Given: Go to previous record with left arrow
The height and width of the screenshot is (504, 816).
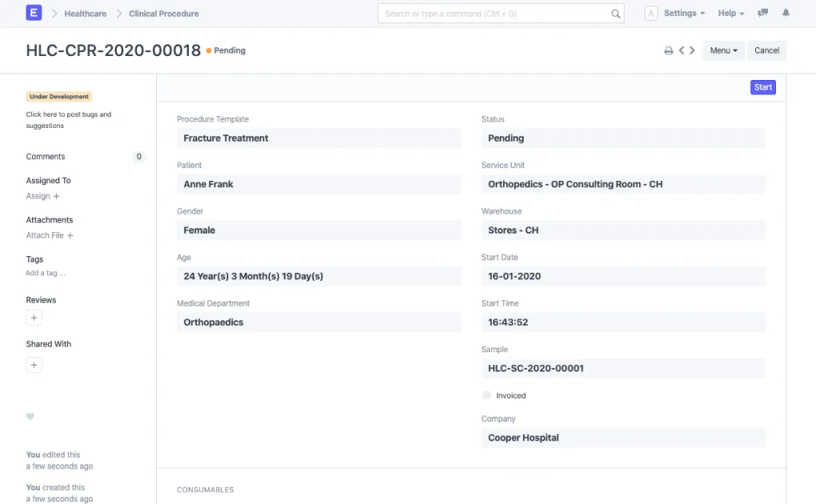Looking at the screenshot, I should click(683, 50).
